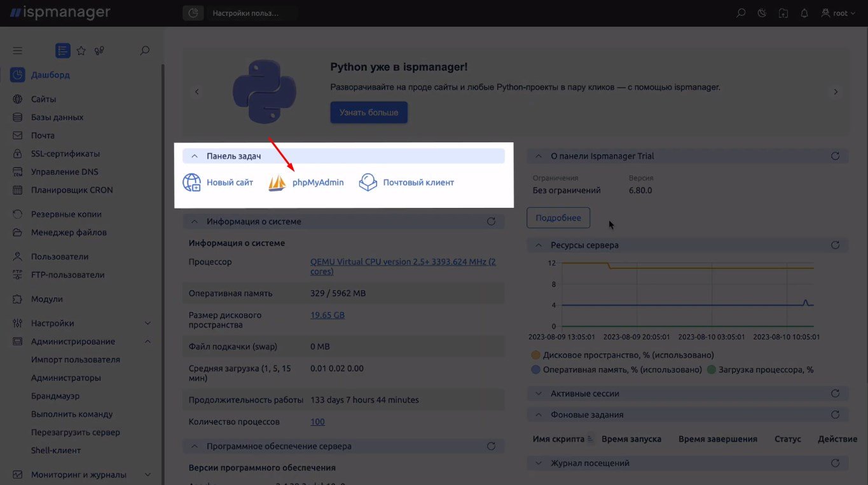Image resolution: width=868 pixels, height=485 pixels.
Task: Collapse sidebar with the hamburger icon
Action: pyautogui.click(x=18, y=50)
